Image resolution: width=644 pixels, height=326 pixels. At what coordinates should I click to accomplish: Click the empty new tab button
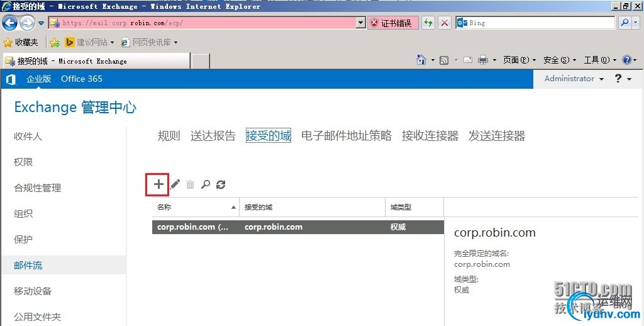(201, 61)
